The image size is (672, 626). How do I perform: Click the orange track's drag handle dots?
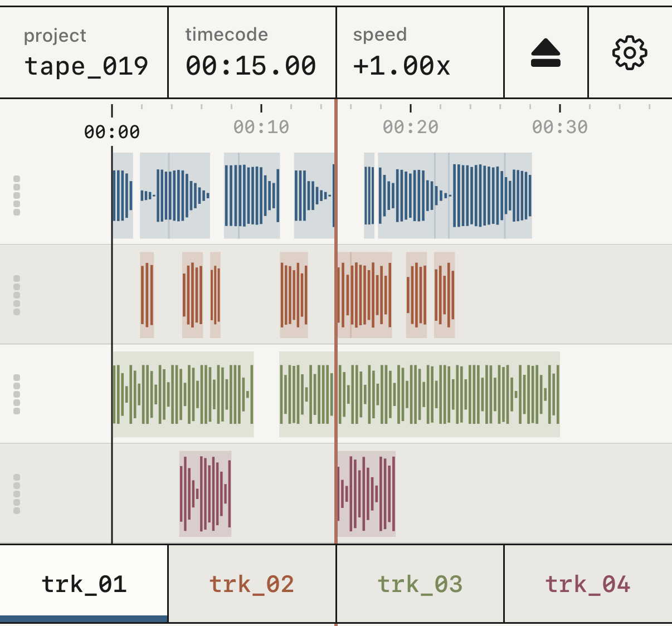pos(17,295)
